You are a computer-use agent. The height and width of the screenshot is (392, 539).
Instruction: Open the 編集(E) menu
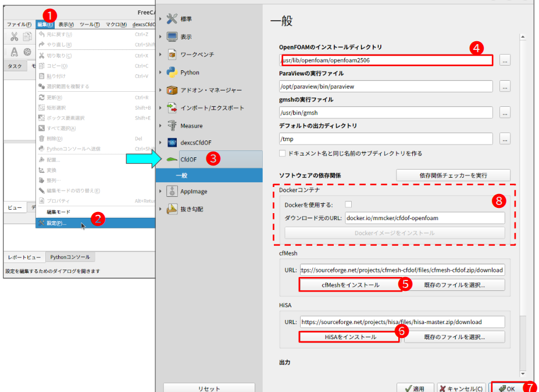(x=45, y=24)
